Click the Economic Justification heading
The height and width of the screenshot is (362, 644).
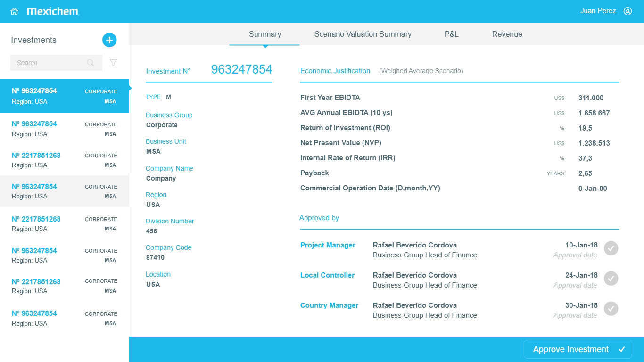click(335, 71)
